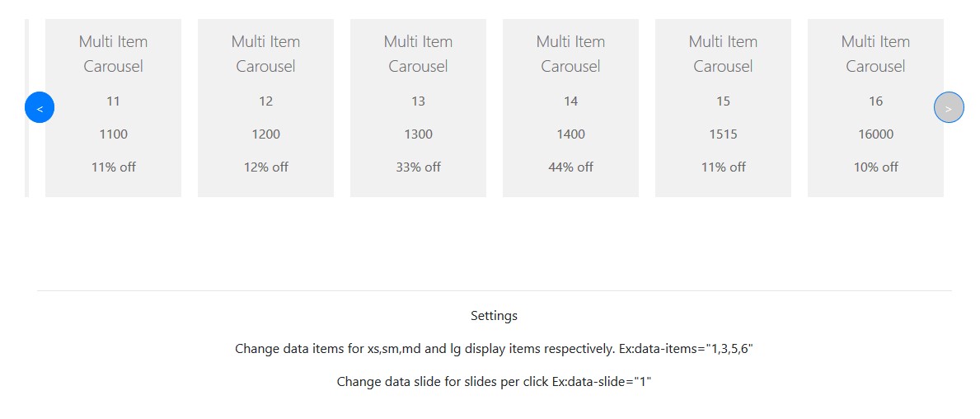Select carousel item number 14
Screen dimensions: 980x419
(570, 101)
